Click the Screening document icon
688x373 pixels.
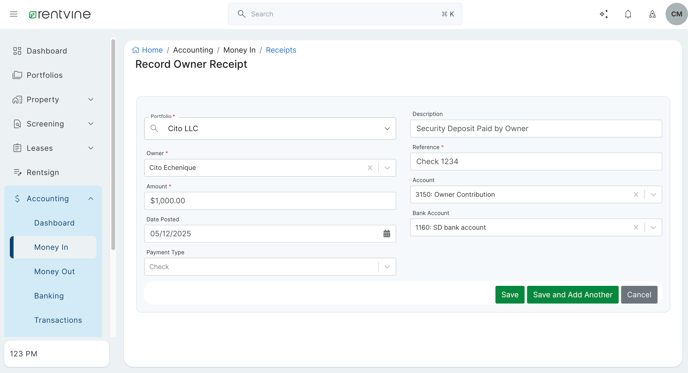(17, 124)
